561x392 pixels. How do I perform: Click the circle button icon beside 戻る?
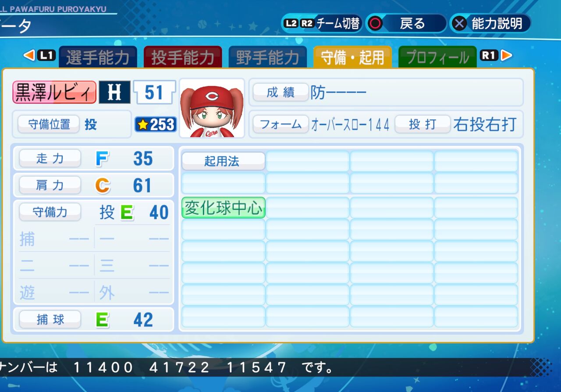pos(375,23)
